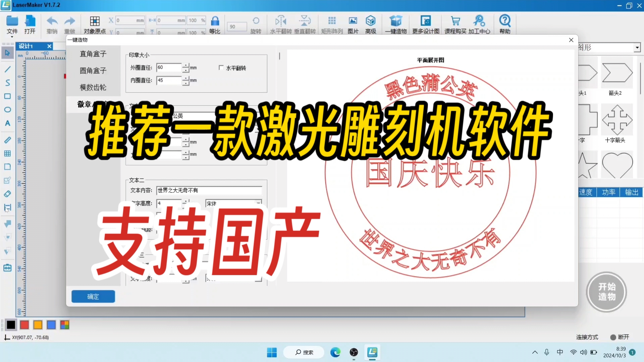
Task: Click inside the 文本内容 field showing 世界之大无奇不有
Action: point(210,190)
